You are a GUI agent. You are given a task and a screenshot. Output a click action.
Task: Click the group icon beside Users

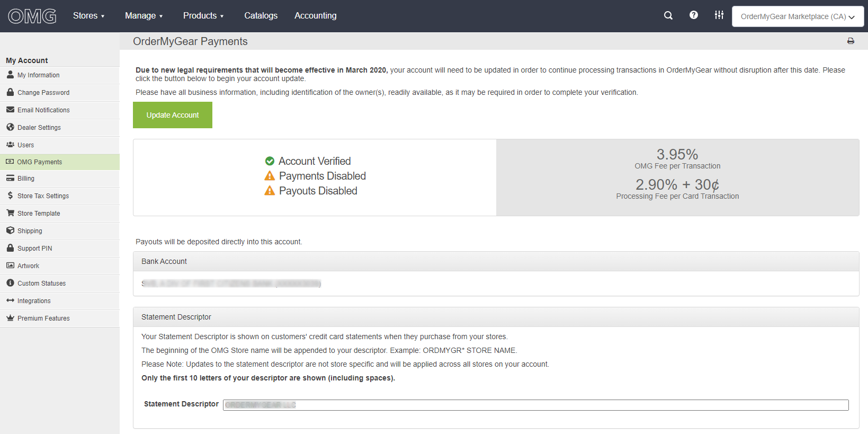(10, 145)
